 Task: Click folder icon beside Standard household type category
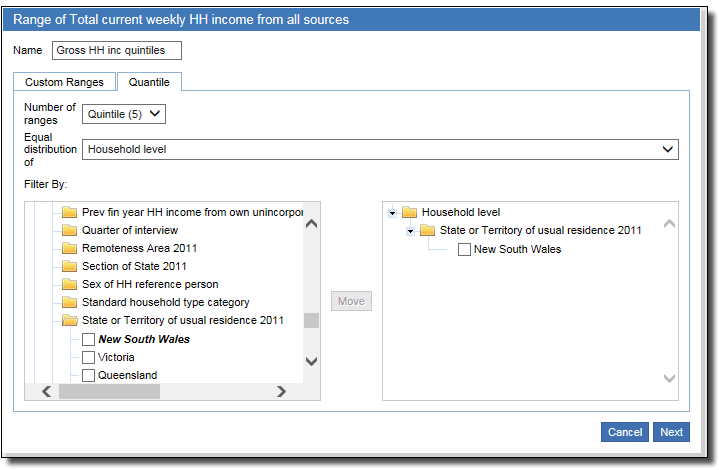pyautogui.click(x=69, y=302)
